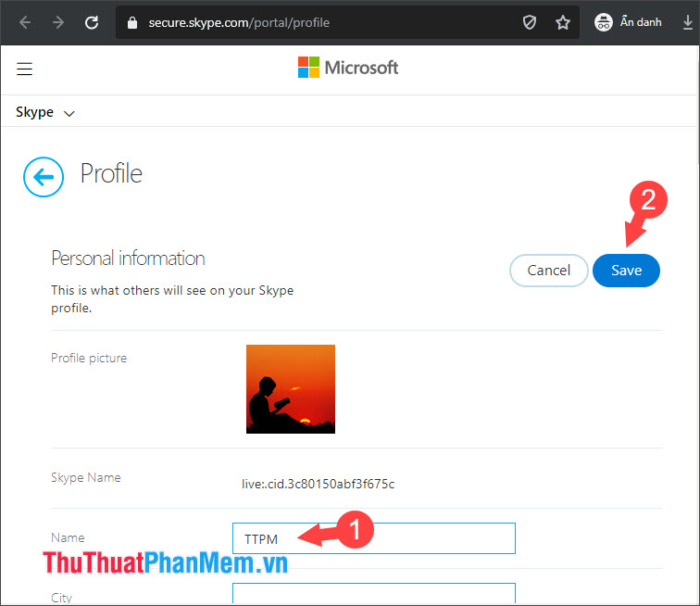This screenshot has width=700, height=606.
Task: Click the Profile page title
Action: [x=111, y=173]
